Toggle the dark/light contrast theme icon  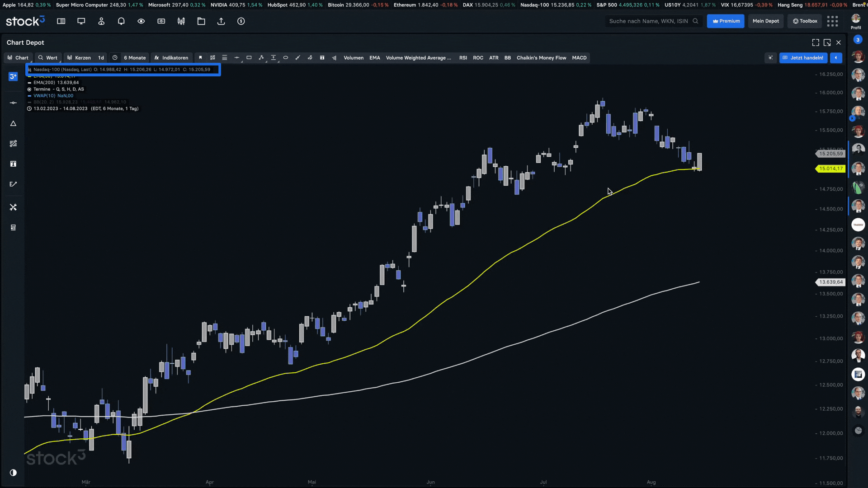coord(13,473)
